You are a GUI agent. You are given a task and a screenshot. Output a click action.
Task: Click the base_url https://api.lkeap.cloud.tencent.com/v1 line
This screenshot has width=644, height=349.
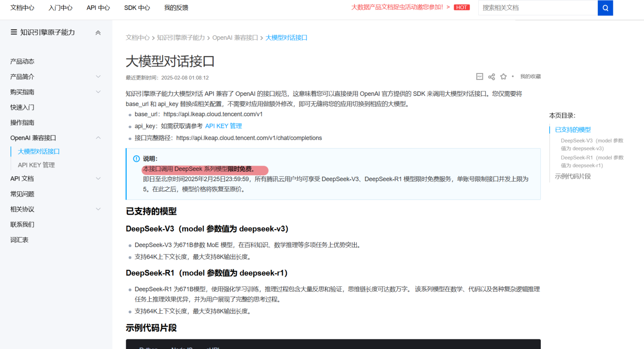click(198, 114)
